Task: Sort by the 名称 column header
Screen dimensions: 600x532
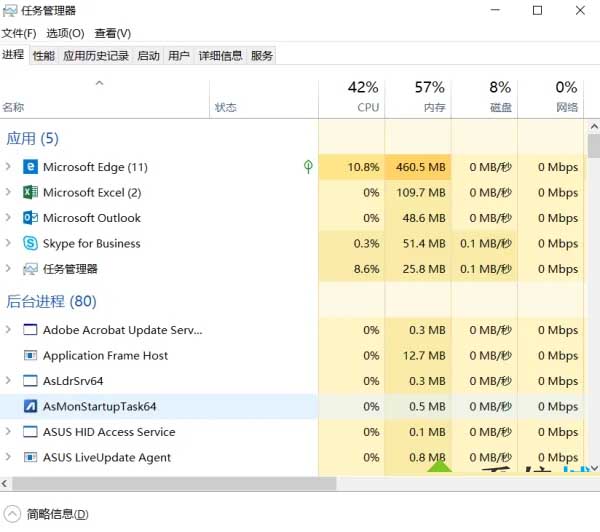Action: 104,99
